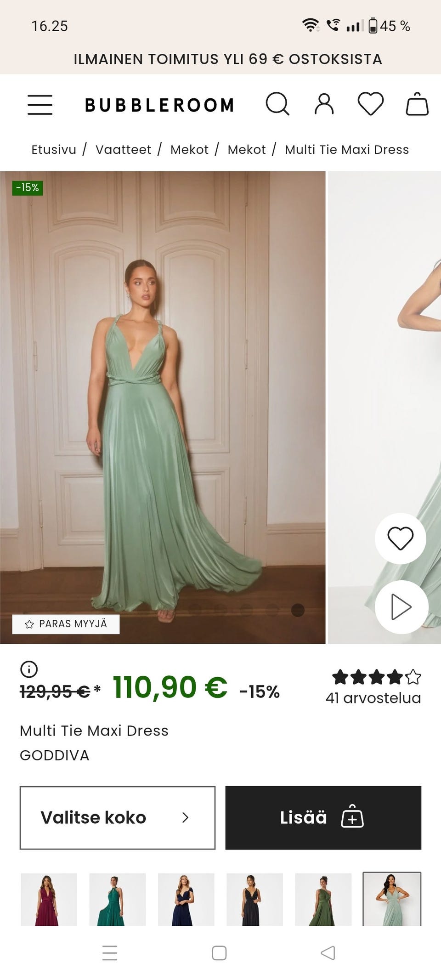Choose the black dress variant
The height and width of the screenshot is (980, 441).
pyautogui.click(x=254, y=899)
